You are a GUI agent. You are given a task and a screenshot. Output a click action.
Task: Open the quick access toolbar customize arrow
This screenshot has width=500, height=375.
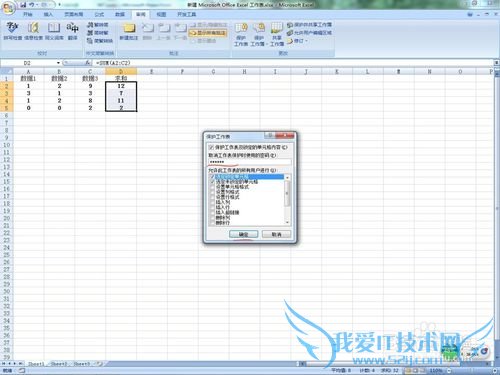[60, 5]
